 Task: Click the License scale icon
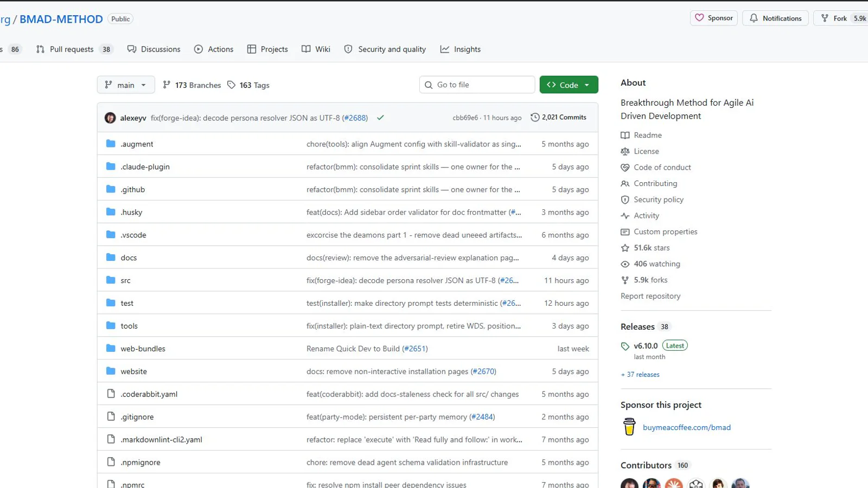[625, 151]
